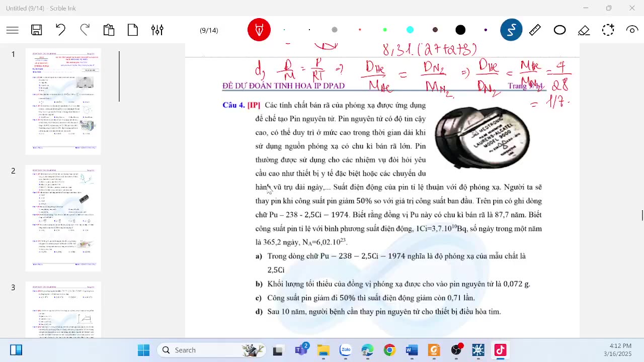This screenshot has width=644, height=362.
Task: Open the orange app on taskbar
Action: click(x=434, y=350)
